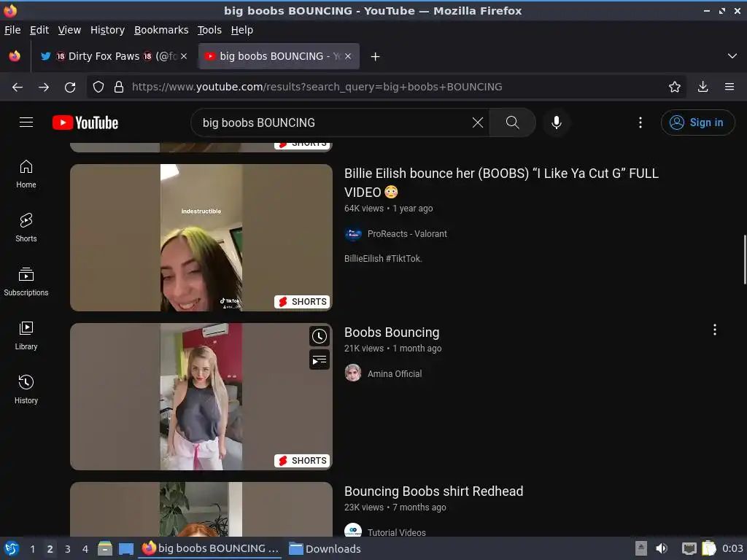Viewport: 747px width, 560px height.
Task: Open tracking protection shield icon
Action: pos(98,87)
